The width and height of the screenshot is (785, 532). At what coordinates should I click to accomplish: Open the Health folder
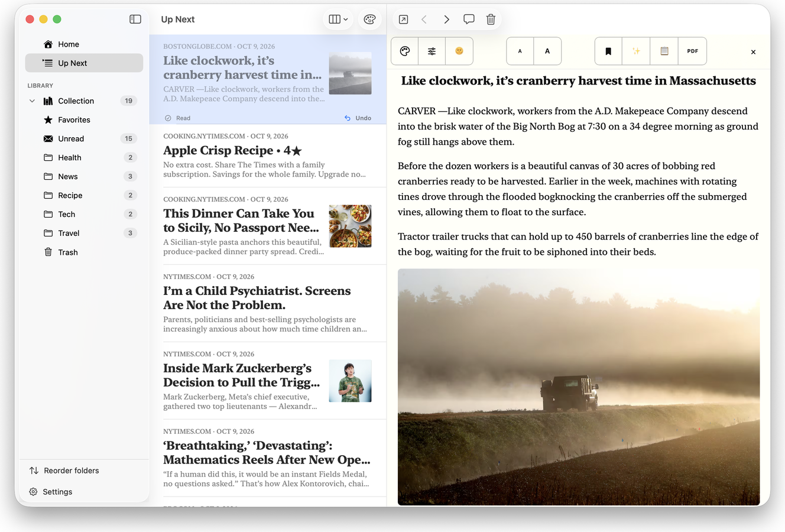coord(84,158)
